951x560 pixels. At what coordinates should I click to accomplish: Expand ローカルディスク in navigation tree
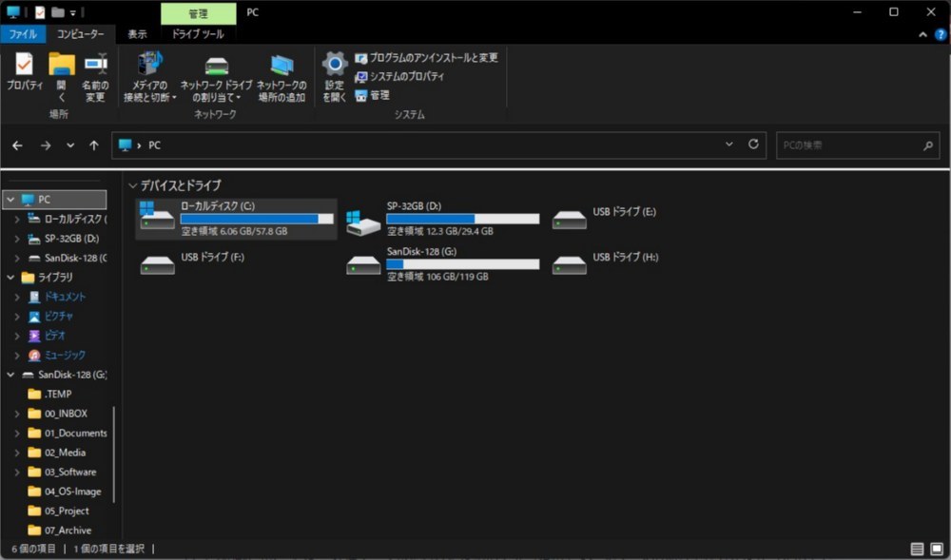coord(17,219)
